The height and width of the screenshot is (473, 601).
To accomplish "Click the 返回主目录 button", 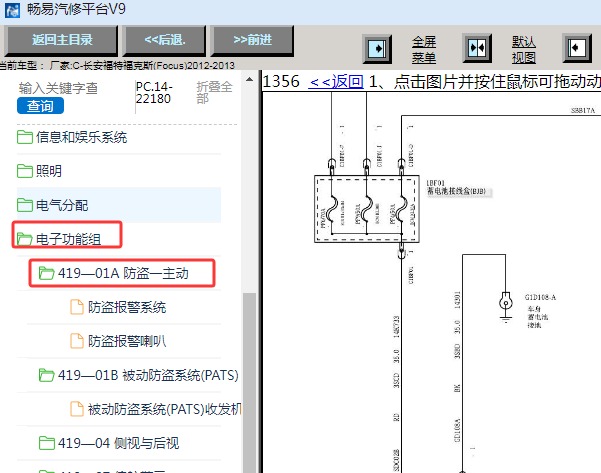I will (x=61, y=40).
